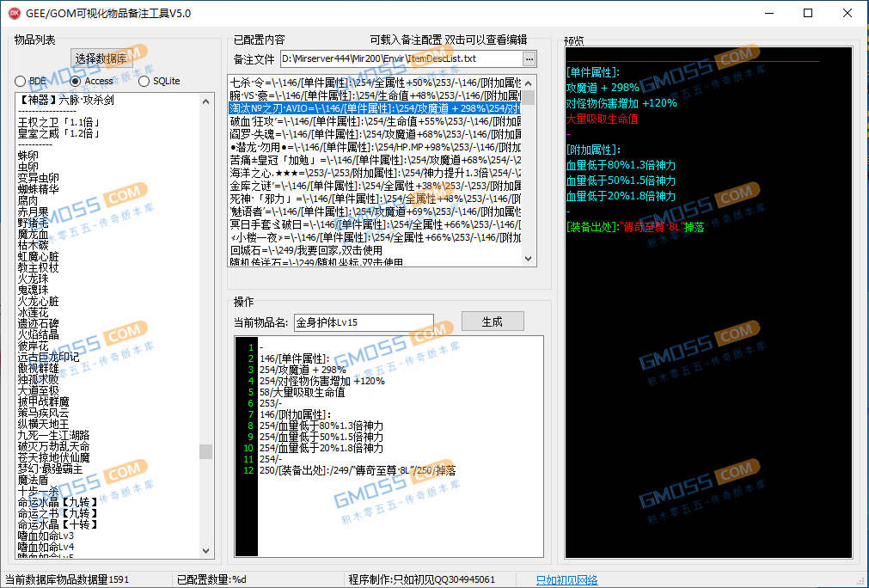This screenshot has width=869, height=588.
Task: Select 嗜血如命Lv3 item
Action: pos(46,536)
